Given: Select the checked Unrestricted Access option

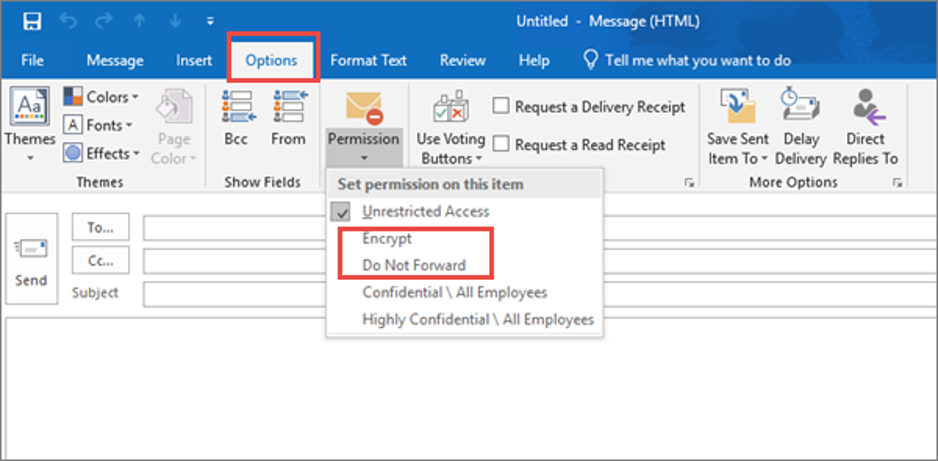Looking at the screenshot, I should coord(426,211).
